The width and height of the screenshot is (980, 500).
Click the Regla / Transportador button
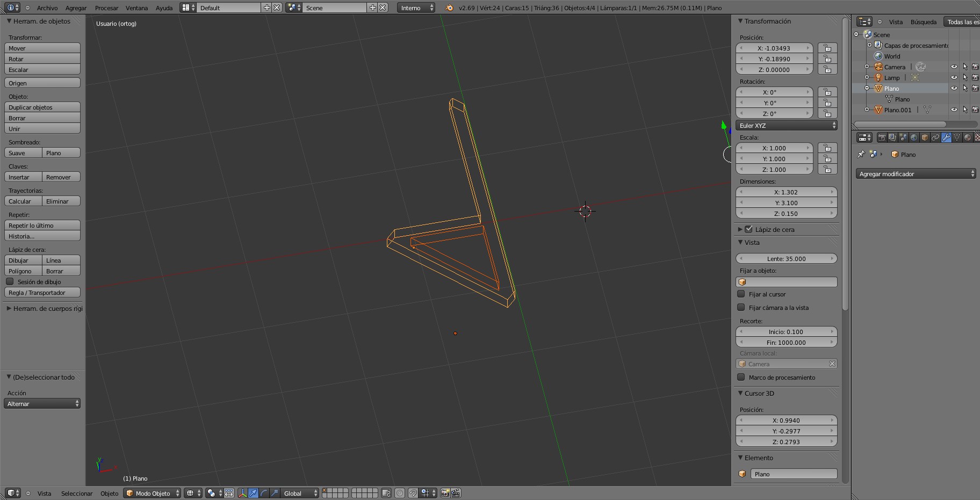[42, 292]
